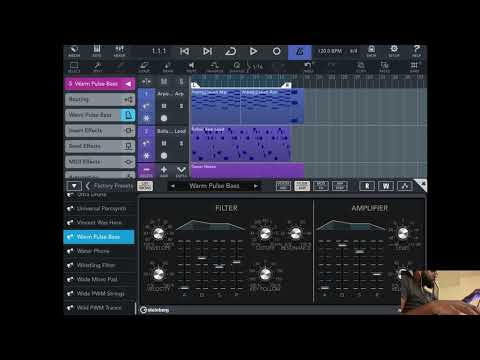Mute the track 1 Arp track
The image size is (480, 360).
[164, 106]
